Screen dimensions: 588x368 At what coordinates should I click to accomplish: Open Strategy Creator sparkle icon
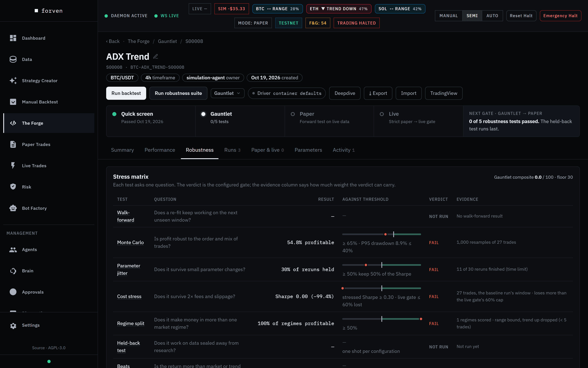13,81
